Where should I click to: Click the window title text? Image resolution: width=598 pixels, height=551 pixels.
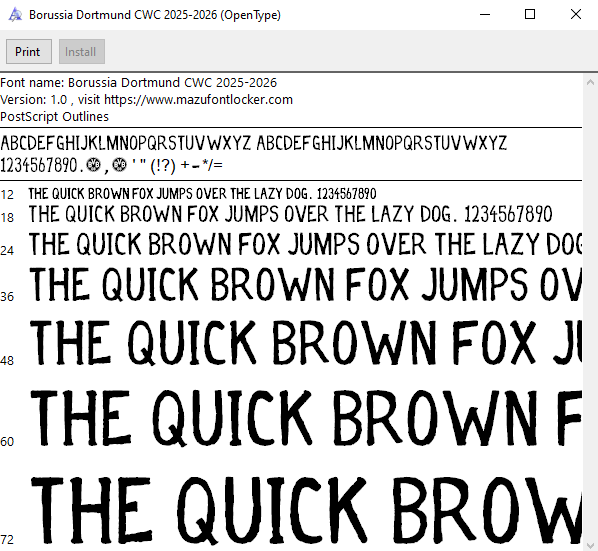click(x=155, y=15)
